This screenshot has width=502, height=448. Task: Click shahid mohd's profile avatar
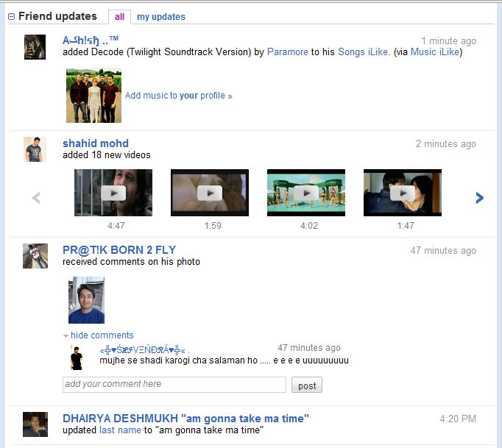point(35,149)
